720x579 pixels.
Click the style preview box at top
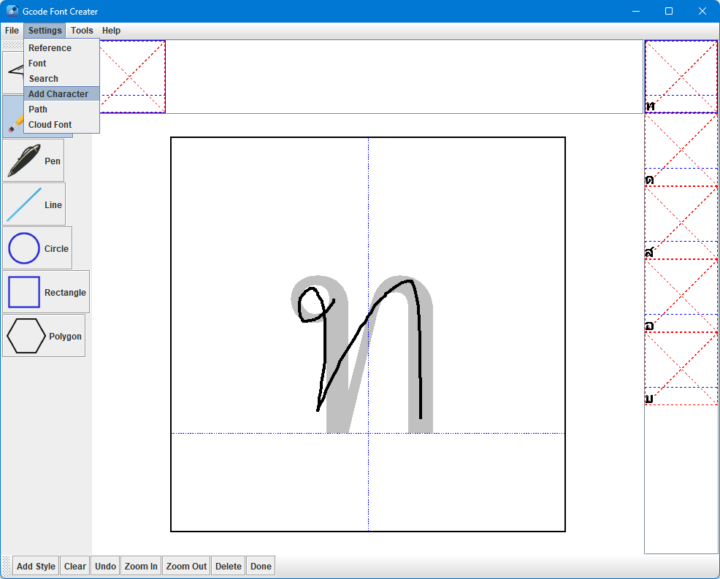coord(132,76)
